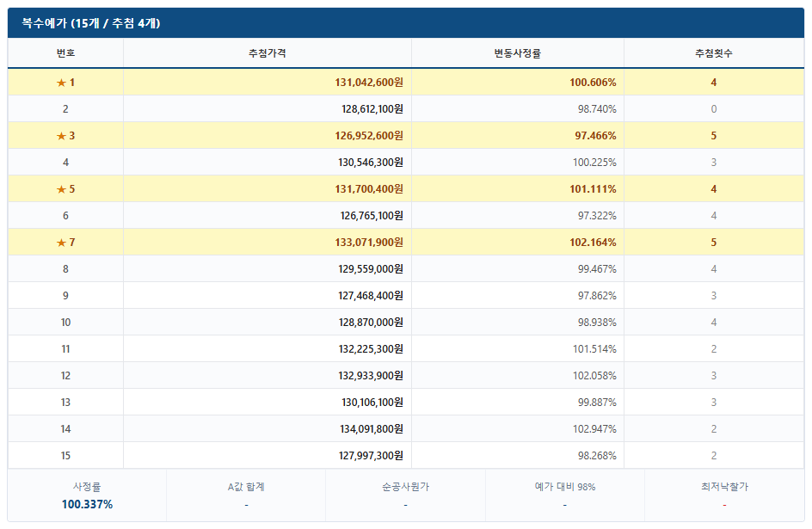
Task: Select the price 130,546,300원 in row 4
Action: click(371, 163)
